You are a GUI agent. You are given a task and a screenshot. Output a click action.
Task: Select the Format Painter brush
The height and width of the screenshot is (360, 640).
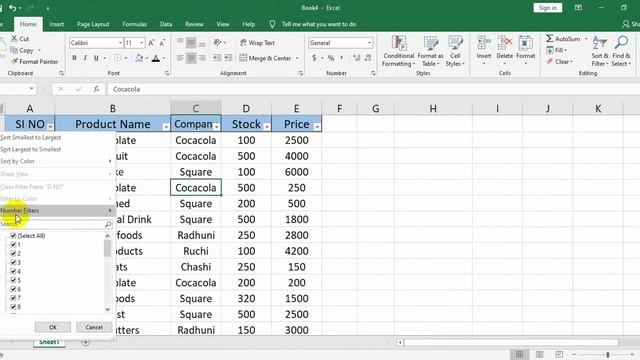pyautogui.click(x=14, y=62)
